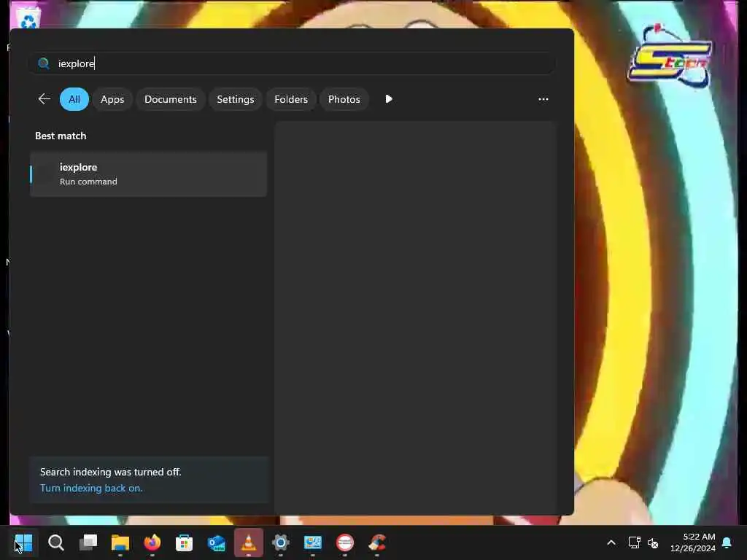Screen dimensions: 747x560
Task: Click the Best match heading
Action: click(61, 136)
